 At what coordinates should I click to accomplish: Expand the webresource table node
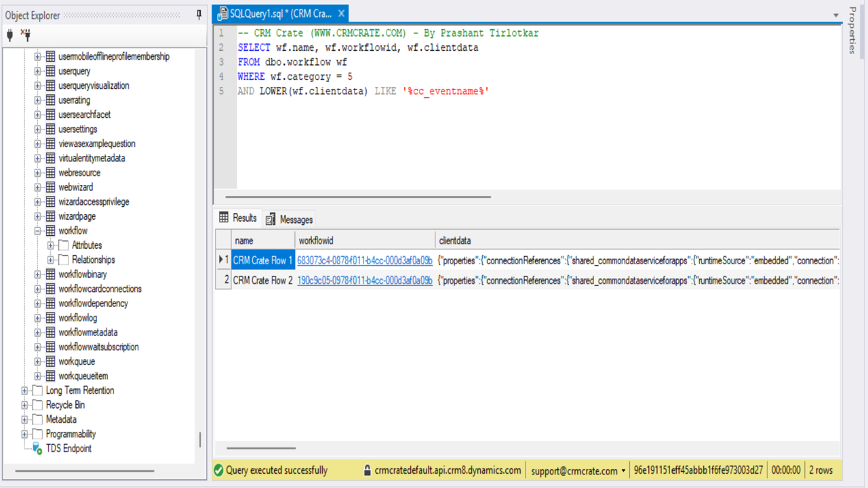[38, 173]
